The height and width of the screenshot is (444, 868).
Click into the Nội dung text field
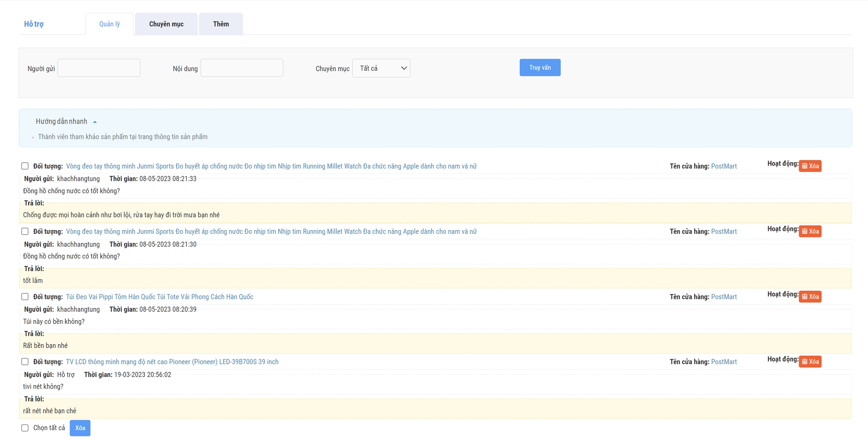click(x=241, y=68)
